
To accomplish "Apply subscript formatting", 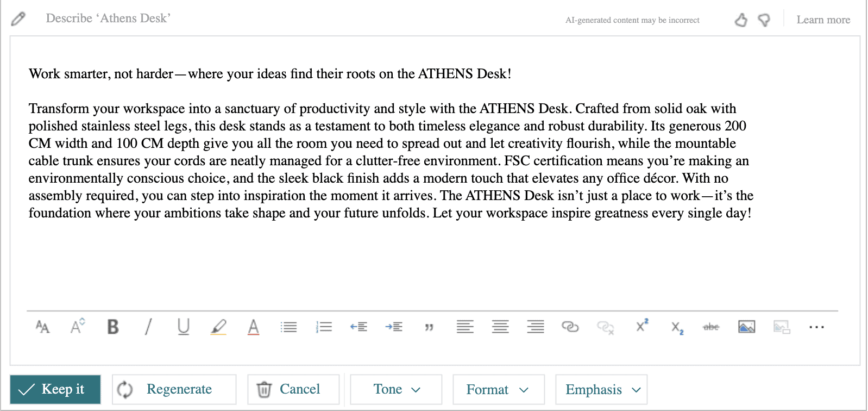I will click(677, 327).
